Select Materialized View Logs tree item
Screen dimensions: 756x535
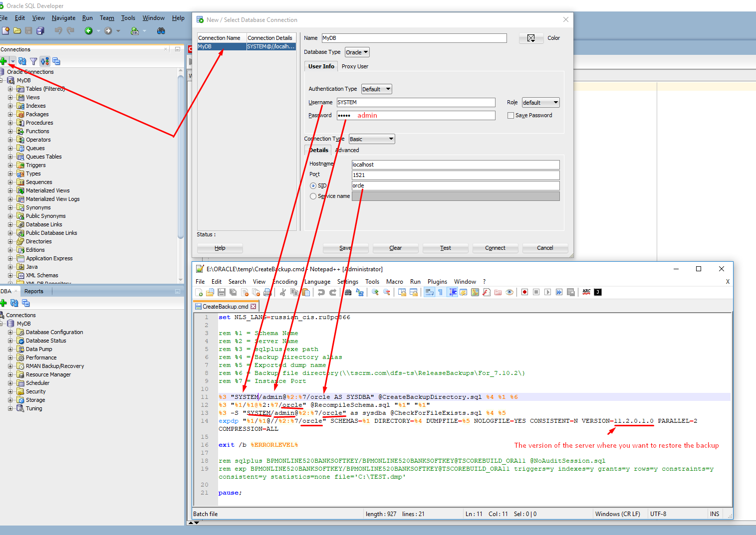(x=53, y=199)
